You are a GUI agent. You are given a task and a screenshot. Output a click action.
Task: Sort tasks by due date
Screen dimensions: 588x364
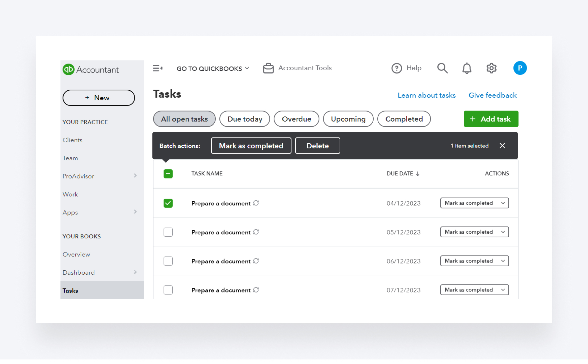tap(403, 173)
